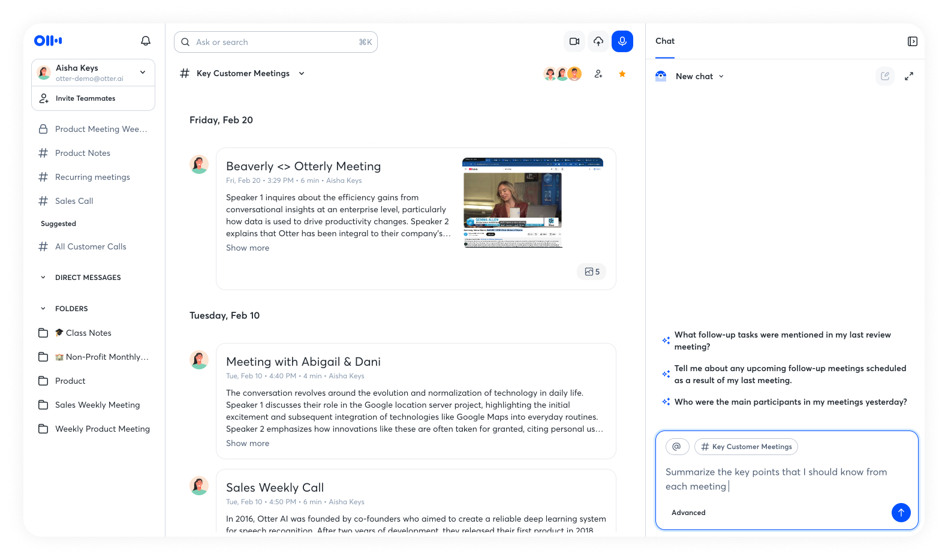Collapse the chat side panel

pyautogui.click(x=912, y=41)
